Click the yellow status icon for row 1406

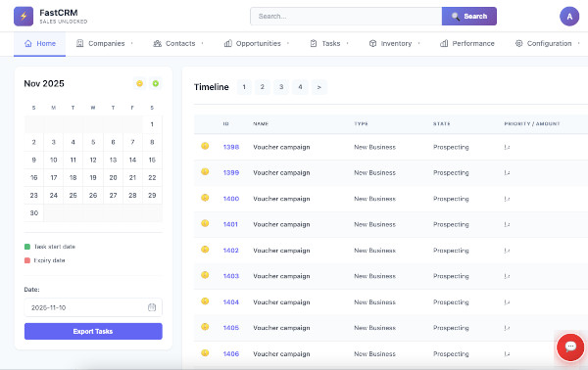205,352
